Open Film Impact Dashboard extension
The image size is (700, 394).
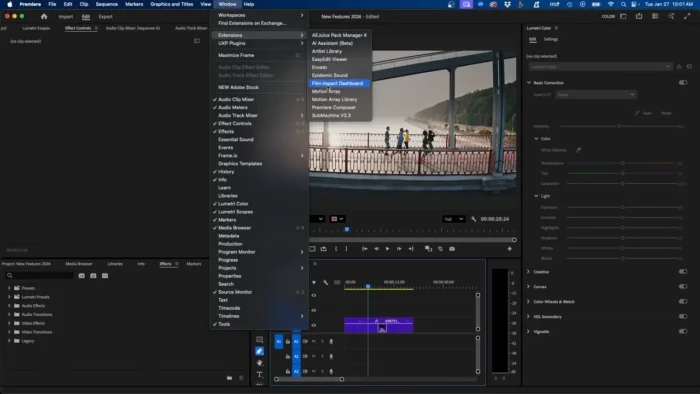[339, 83]
